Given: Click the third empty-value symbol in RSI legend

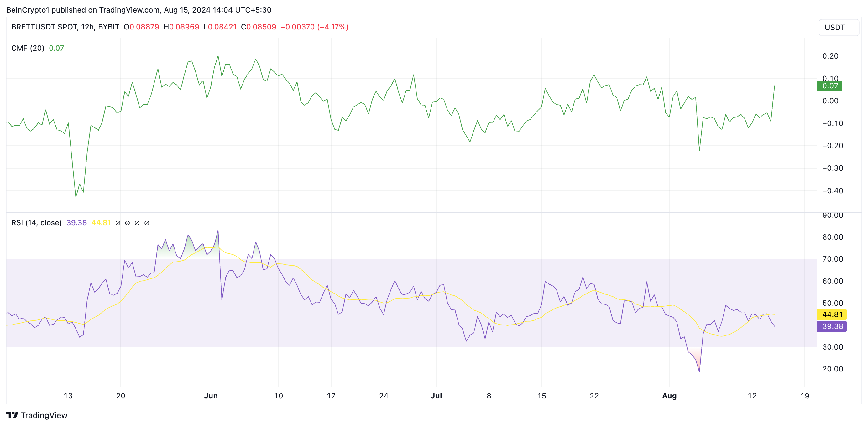Looking at the screenshot, I should [137, 223].
